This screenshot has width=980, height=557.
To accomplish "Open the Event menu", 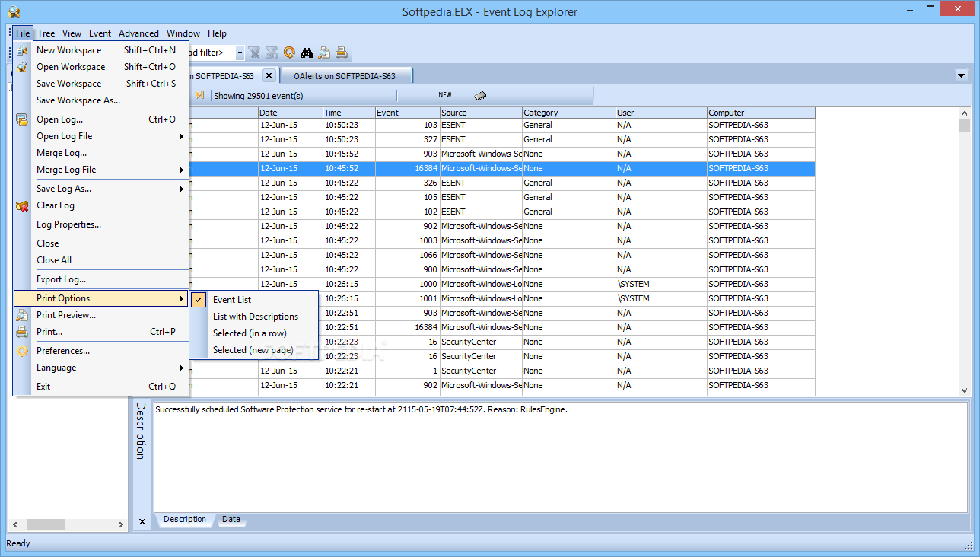I will click(100, 33).
